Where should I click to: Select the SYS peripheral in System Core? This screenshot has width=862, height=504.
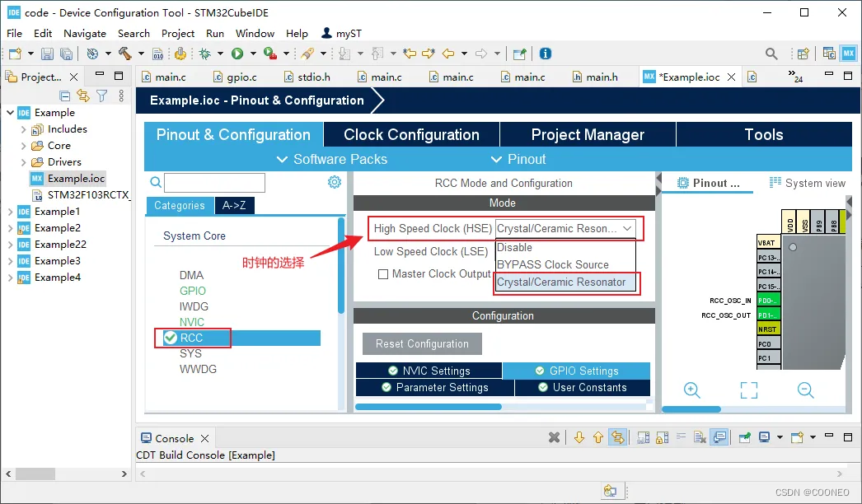190,353
